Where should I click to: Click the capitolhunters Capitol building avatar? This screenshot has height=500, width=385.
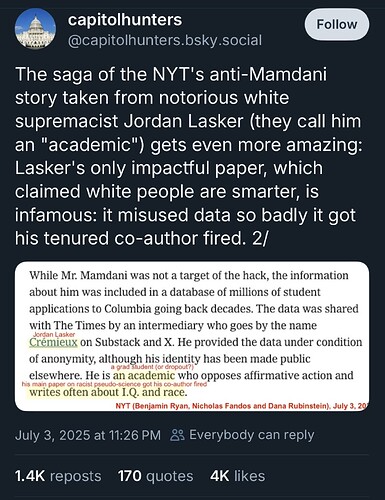[x=35, y=29]
